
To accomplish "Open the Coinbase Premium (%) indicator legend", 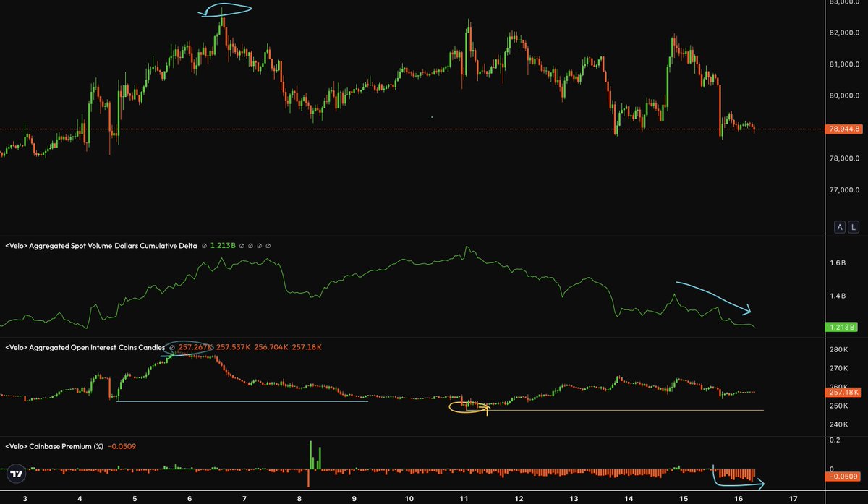I will [x=56, y=447].
